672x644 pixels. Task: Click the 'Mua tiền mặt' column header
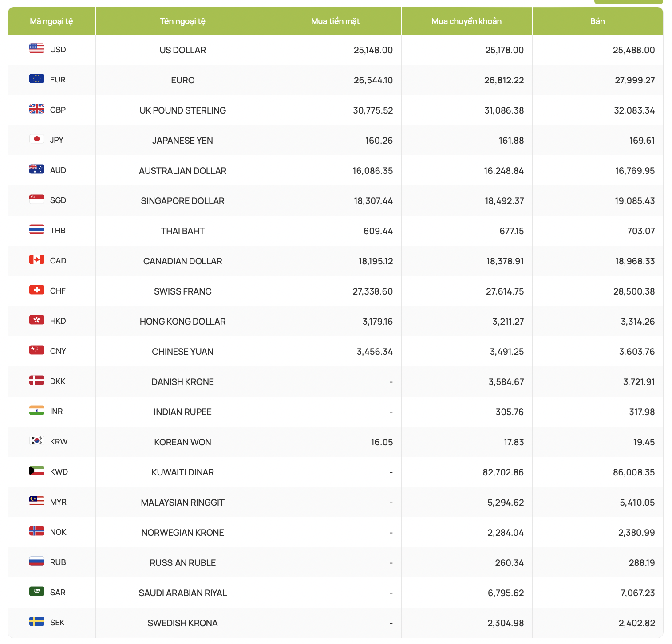[336, 21]
